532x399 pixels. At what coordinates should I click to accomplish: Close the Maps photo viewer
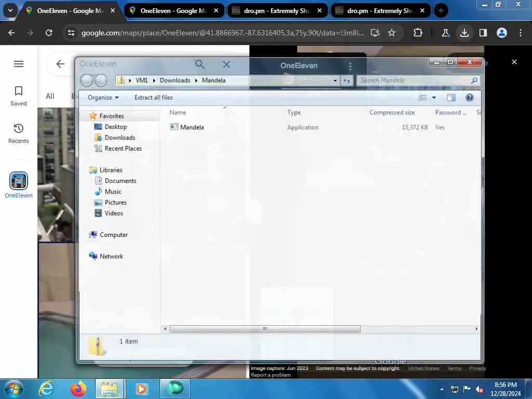coord(514,62)
